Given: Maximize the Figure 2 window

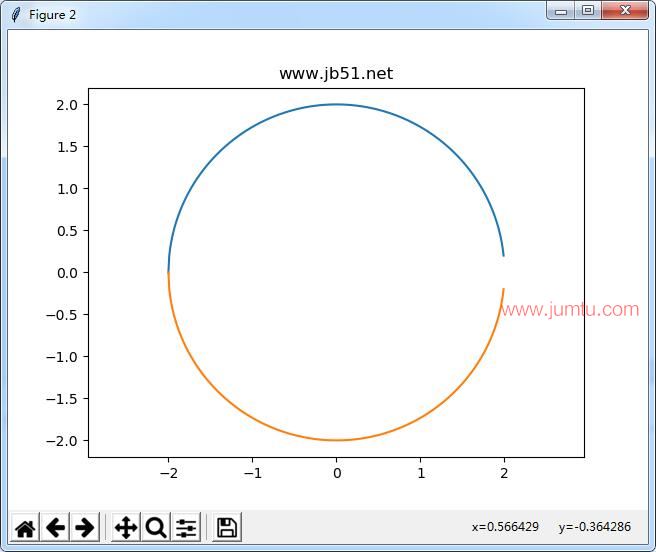Looking at the screenshot, I should coord(588,11).
